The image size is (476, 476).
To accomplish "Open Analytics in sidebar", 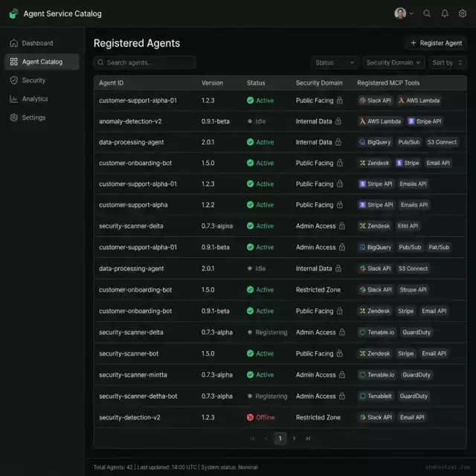I will [x=42, y=99].
